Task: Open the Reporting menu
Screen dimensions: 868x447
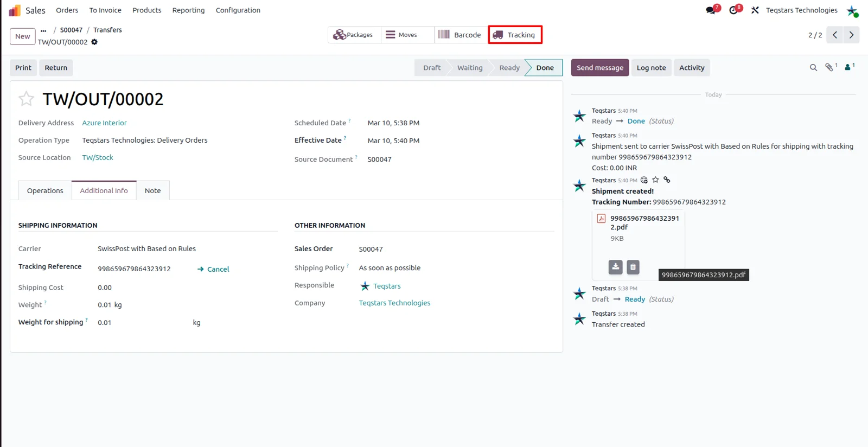Action: click(x=188, y=10)
